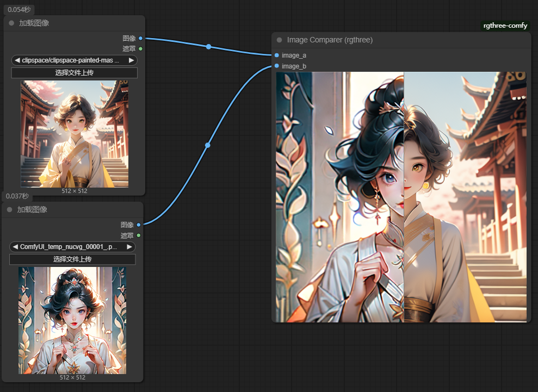The width and height of the screenshot is (538, 392).
Task: Click the green 遮罩 port on the bottom node
Action: (x=138, y=235)
